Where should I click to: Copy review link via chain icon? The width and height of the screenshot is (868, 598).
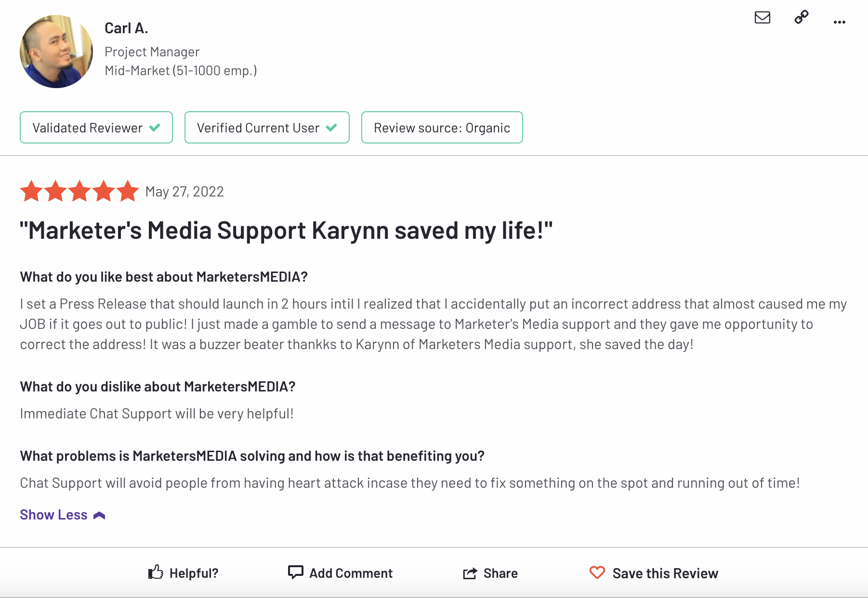tap(801, 18)
